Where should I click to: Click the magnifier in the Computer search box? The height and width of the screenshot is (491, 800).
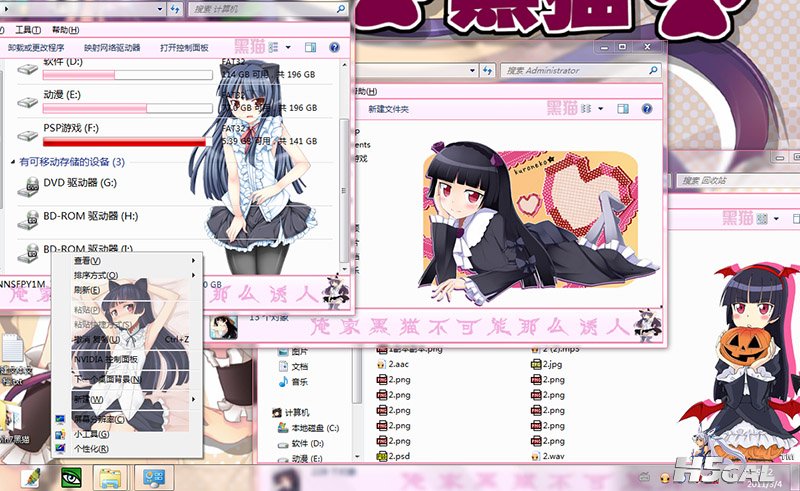coord(341,9)
